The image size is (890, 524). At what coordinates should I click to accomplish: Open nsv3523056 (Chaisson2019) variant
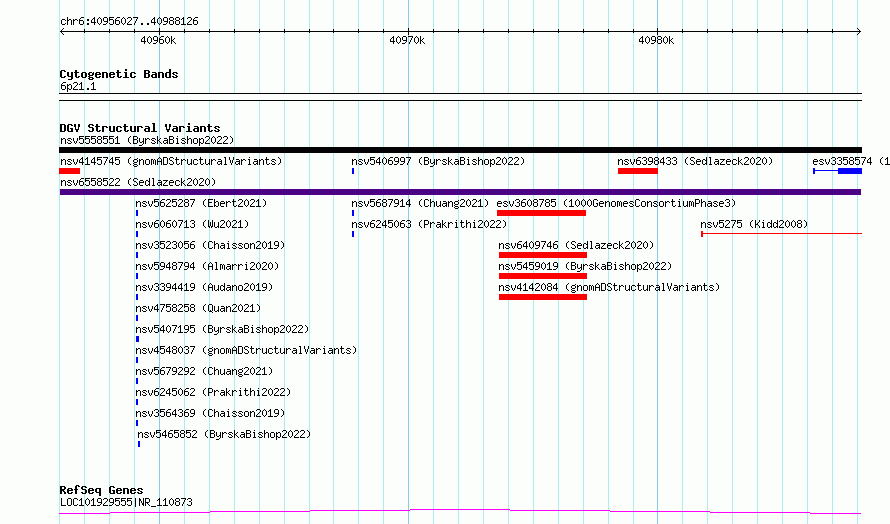(x=210, y=245)
